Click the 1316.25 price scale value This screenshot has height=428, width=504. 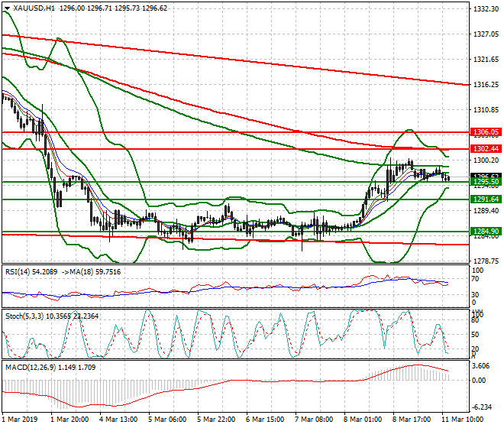(x=486, y=84)
